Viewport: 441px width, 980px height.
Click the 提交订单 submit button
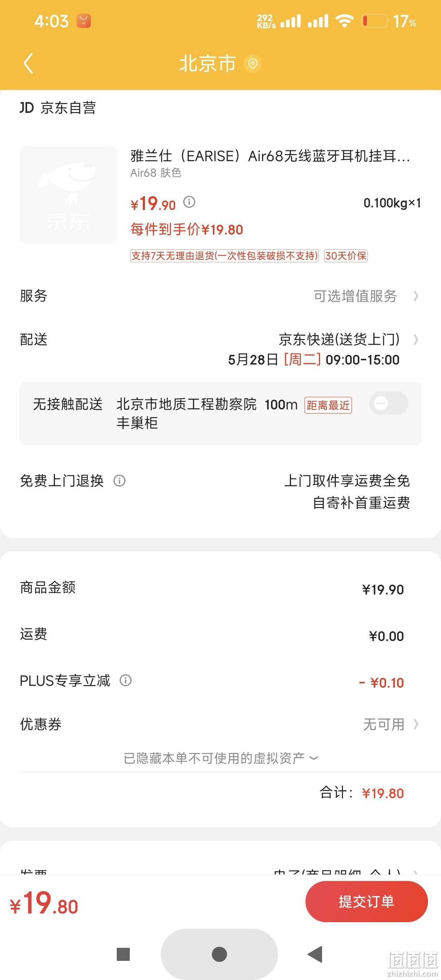point(367,901)
